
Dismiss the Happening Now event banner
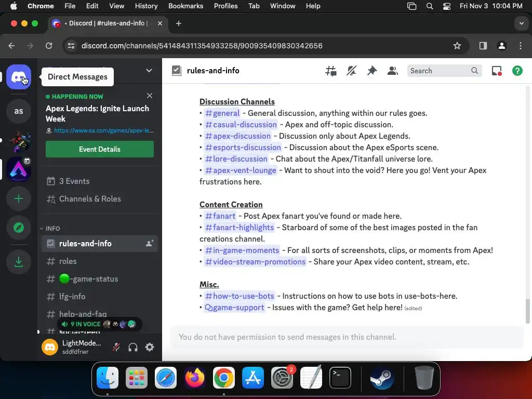[x=150, y=96]
